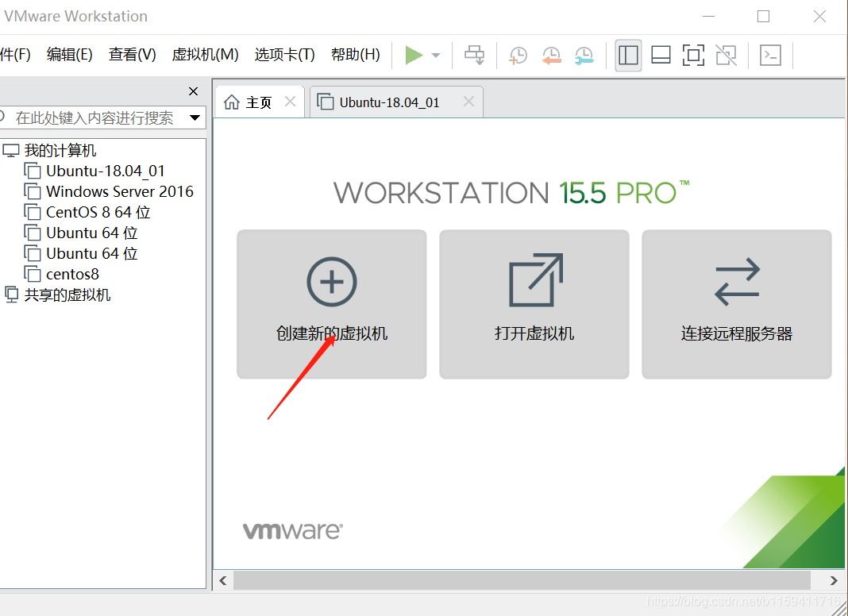Open the 虚拟机(M) menu
848x616 pixels.
click(x=205, y=55)
